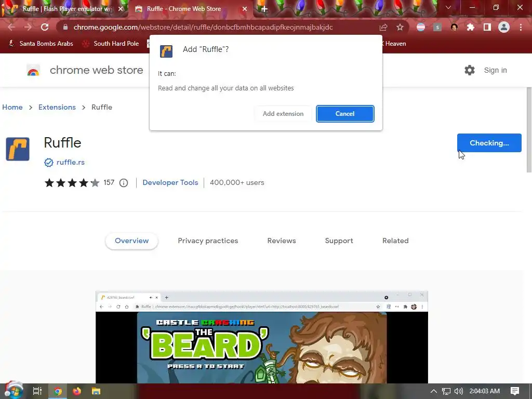The image size is (532, 399).
Task: Open volume control in tray
Action: tap(459, 391)
